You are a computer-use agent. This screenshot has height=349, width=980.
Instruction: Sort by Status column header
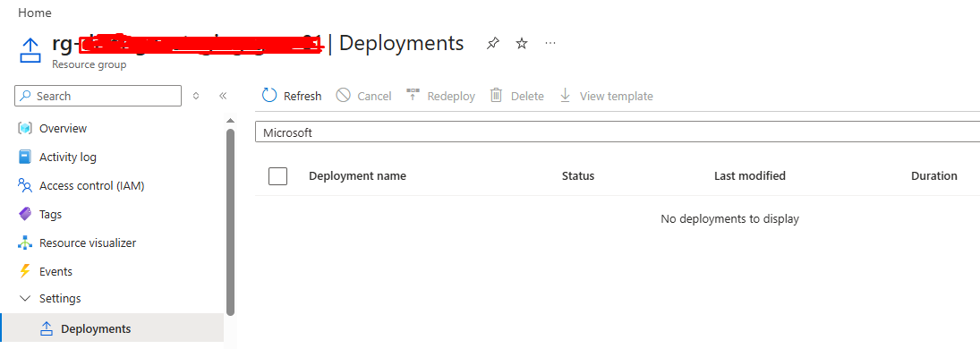tap(578, 175)
